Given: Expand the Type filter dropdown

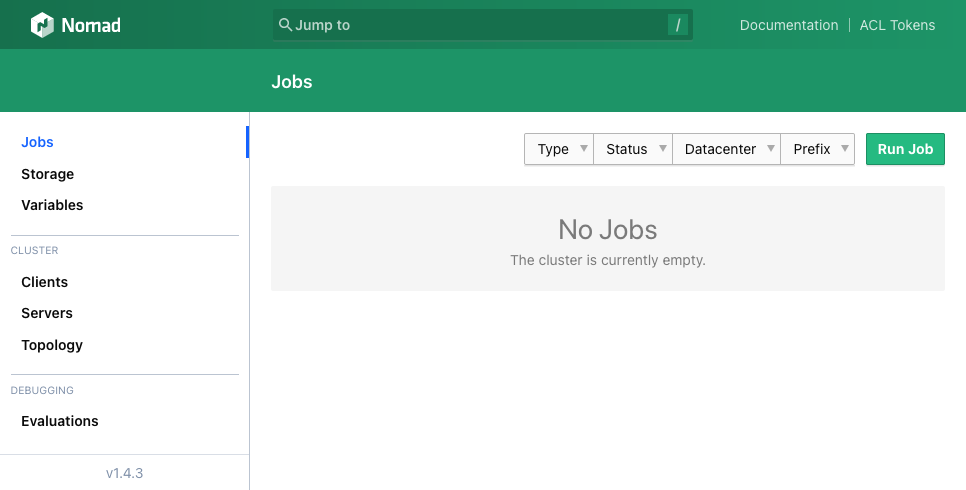Looking at the screenshot, I should [x=558, y=149].
